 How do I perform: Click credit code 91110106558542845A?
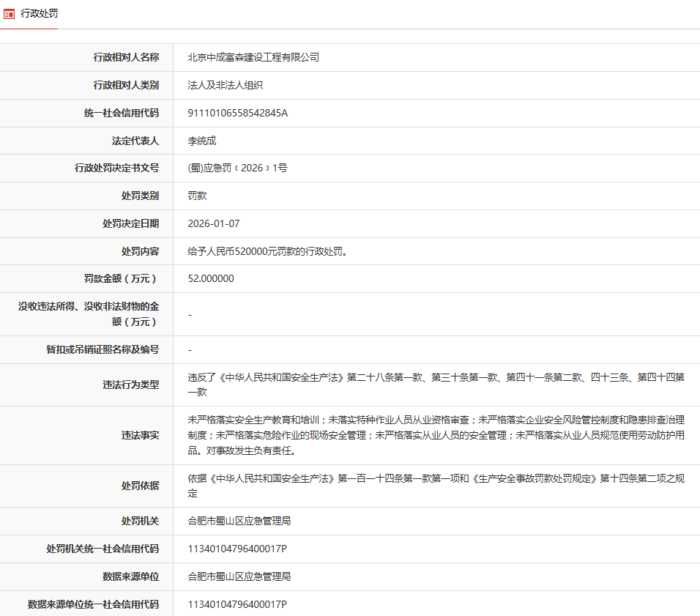pos(237,113)
